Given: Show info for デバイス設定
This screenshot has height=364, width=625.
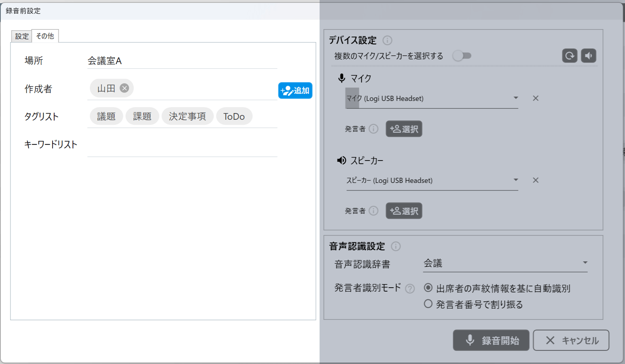Looking at the screenshot, I should pos(387,40).
